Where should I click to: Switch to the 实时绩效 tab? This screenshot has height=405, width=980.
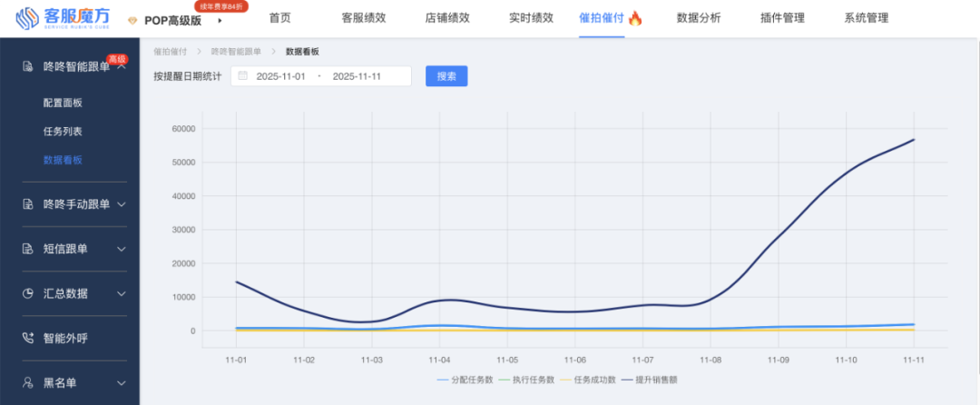pyautogui.click(x=531, y=18)
